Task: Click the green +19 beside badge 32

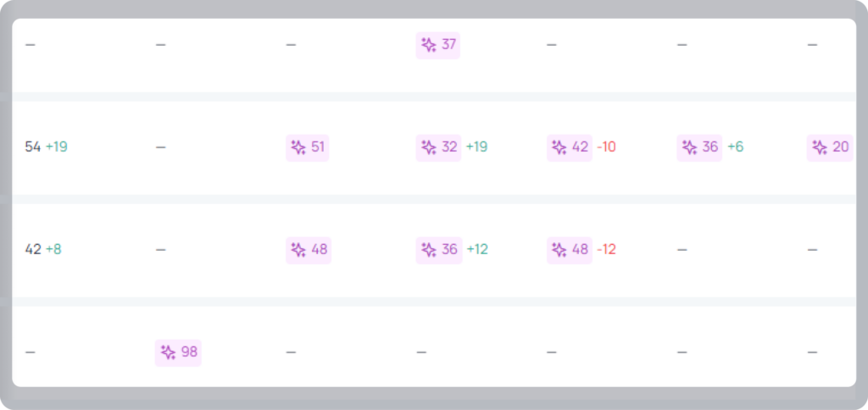Action: coord(476,147)
